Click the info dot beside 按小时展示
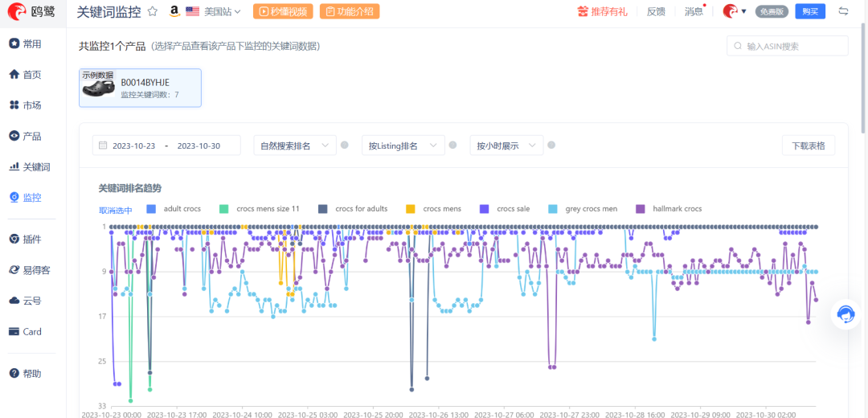Screen dimensions: 868x418 [x=551, y=145]
